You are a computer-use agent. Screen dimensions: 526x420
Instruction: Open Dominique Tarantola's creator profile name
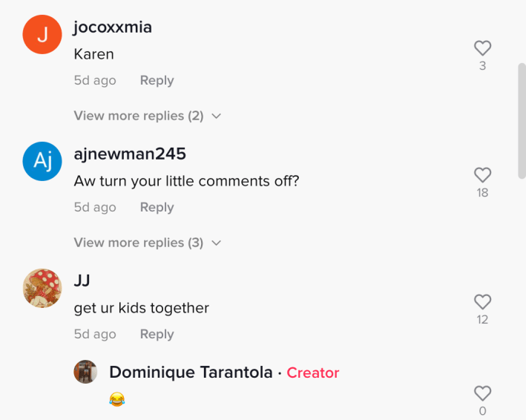(x=191, y=373)
